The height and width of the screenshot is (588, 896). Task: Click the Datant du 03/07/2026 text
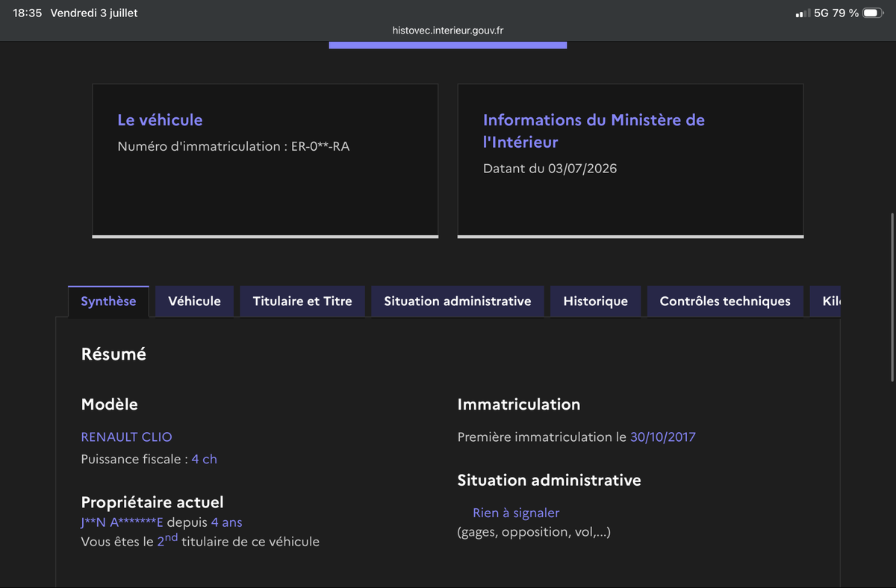(x=550, y=169)
